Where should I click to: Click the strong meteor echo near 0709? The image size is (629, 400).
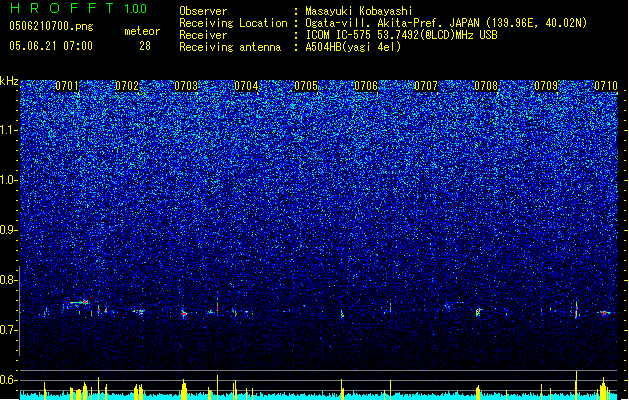pos(576,310)
